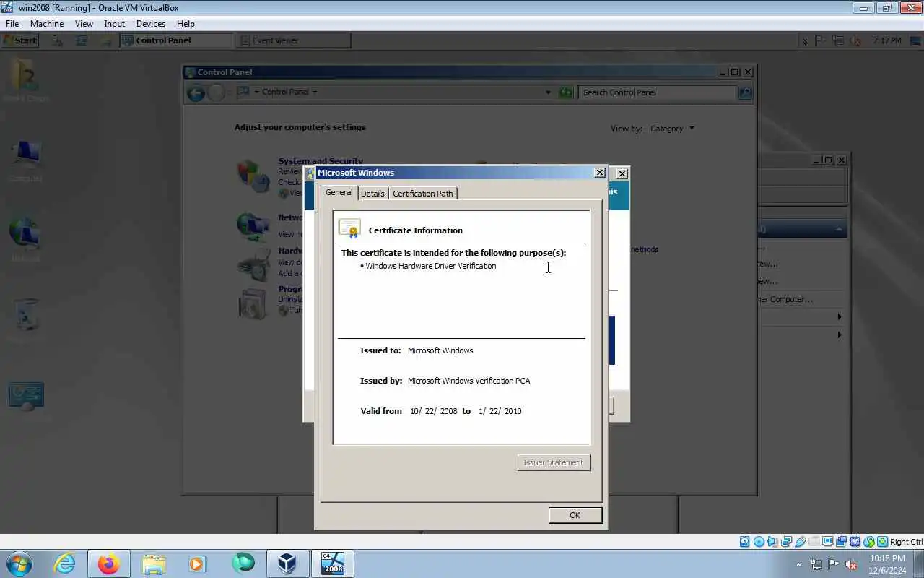Viewport: 924px width, 578px height.
Task: Click the Recycle Bin desktop icon
Action: click(x=26, y=315)
